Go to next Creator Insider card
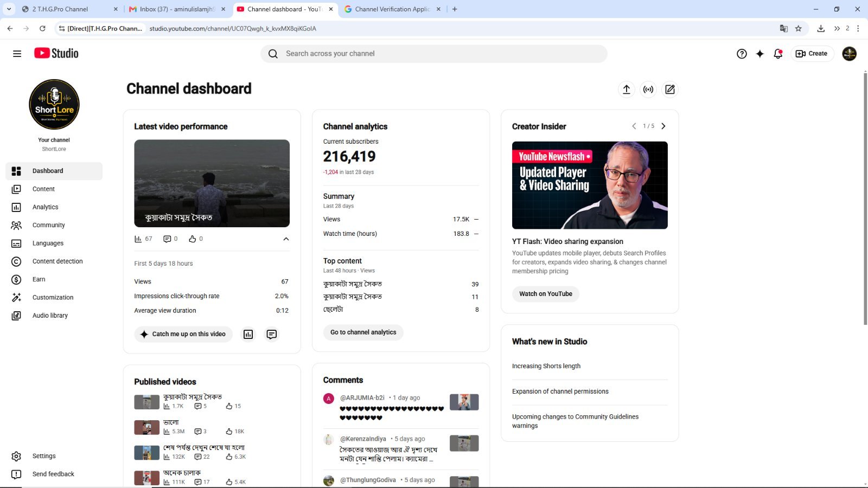868x488 pixels. click(x=663, y=126)
